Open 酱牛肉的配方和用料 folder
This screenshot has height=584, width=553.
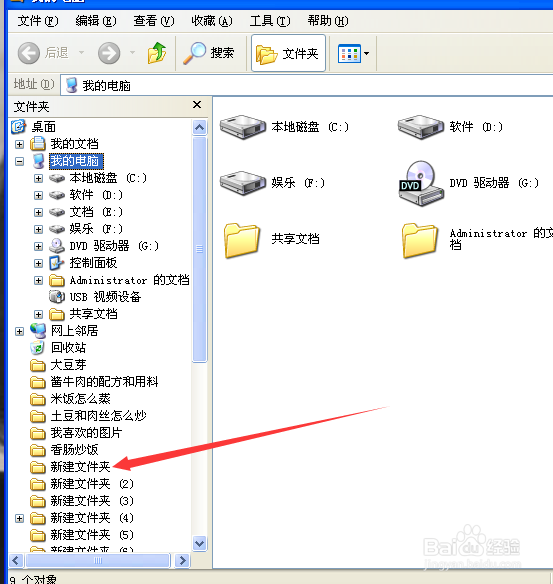104,382
